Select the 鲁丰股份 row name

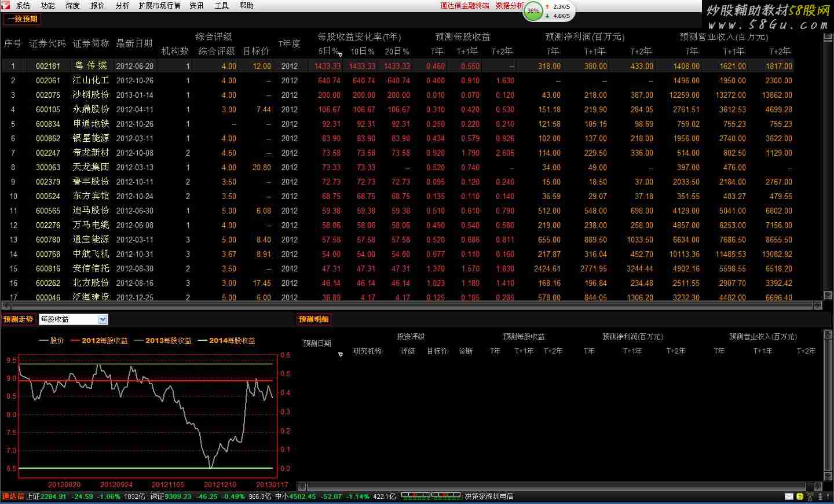[x=91, y=182]
